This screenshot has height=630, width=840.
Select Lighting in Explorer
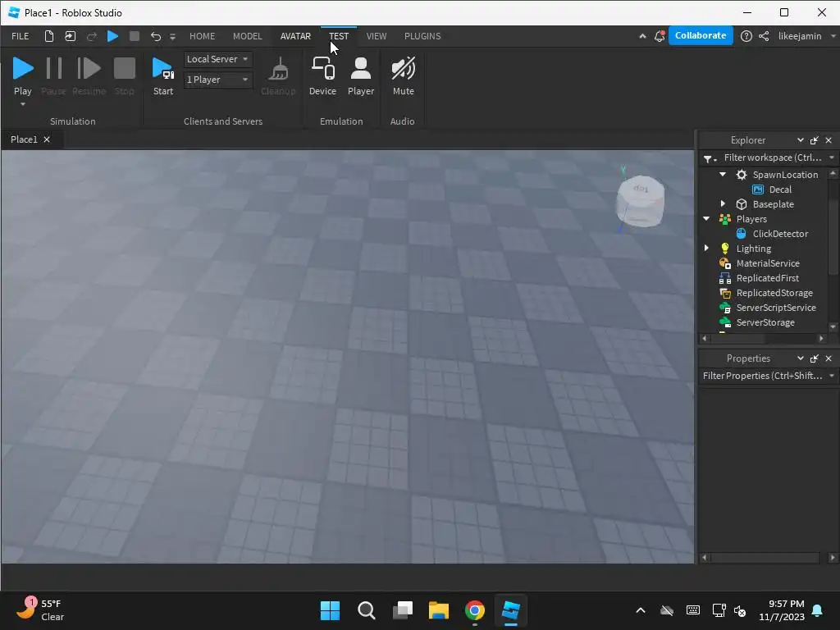coord(753,249)
